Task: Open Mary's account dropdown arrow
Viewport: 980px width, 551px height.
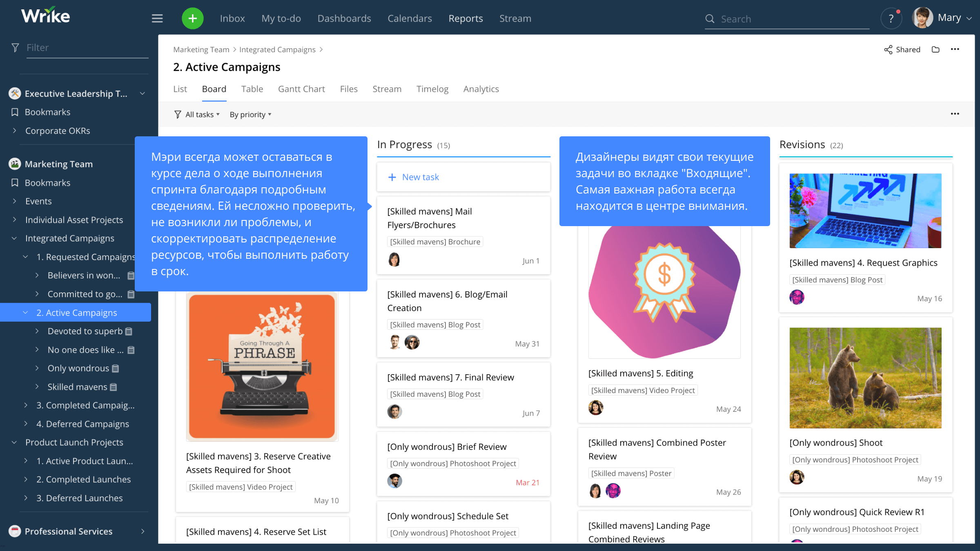Action: tap(969, 18)
